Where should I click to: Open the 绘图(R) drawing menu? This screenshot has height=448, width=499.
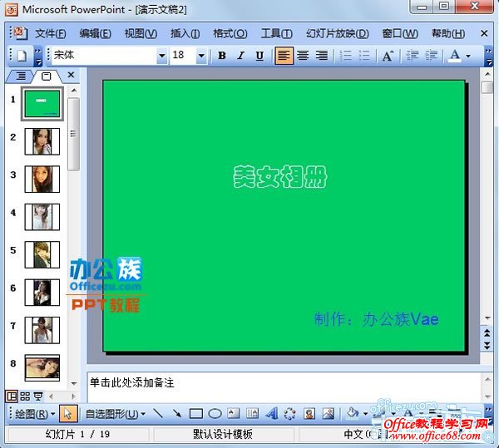pos(35,414)
